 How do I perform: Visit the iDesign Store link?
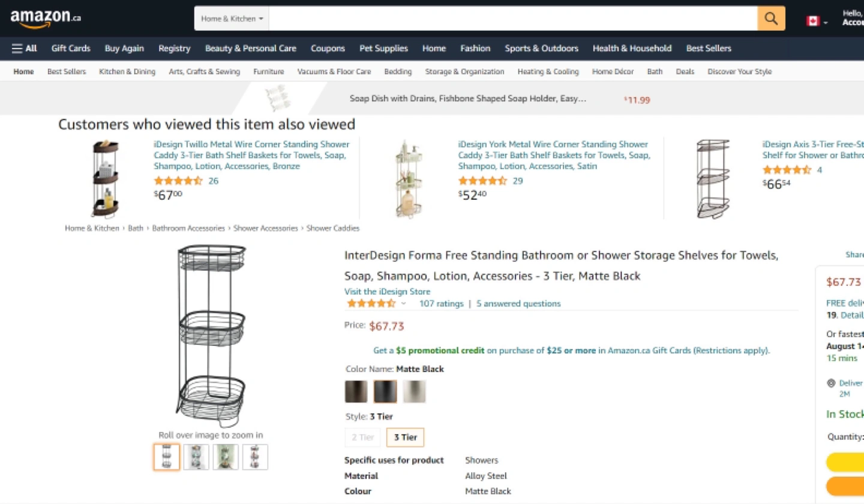pyautogui.click(x=387, y=292)
